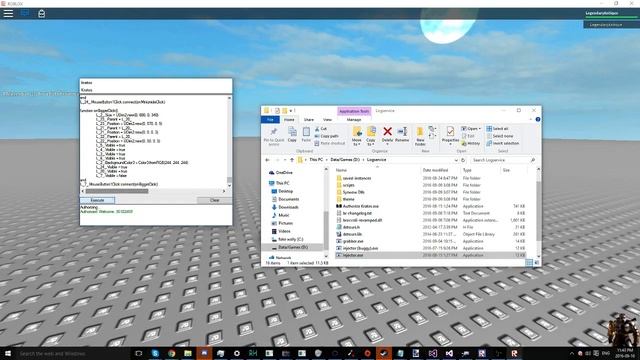Click Copy path in ribbon

coord(327,136)
